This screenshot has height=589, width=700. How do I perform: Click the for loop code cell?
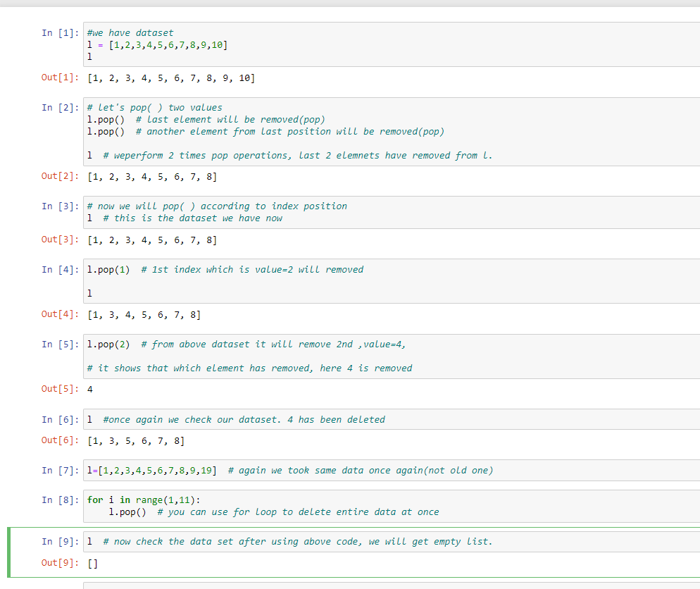392,506
